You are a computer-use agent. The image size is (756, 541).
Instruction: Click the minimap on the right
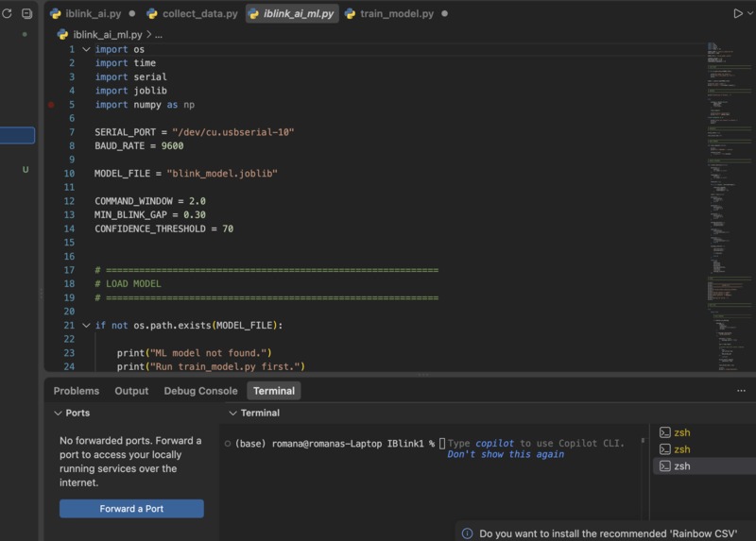[729, 207]
